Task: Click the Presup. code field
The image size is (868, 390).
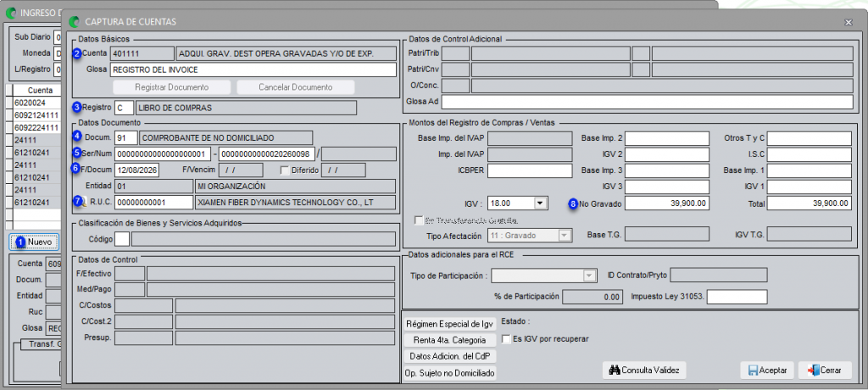Action: pyautogui.click(x=143, y=337)
